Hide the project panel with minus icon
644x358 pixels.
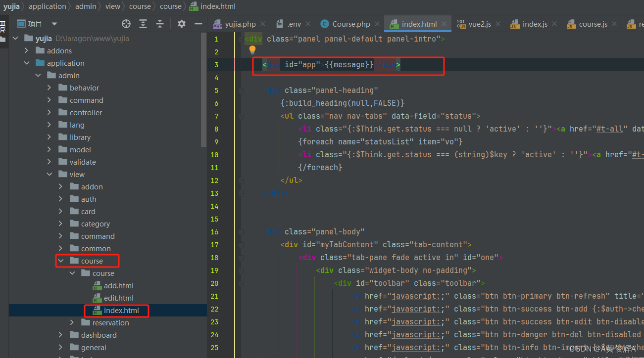pos(198,23)
